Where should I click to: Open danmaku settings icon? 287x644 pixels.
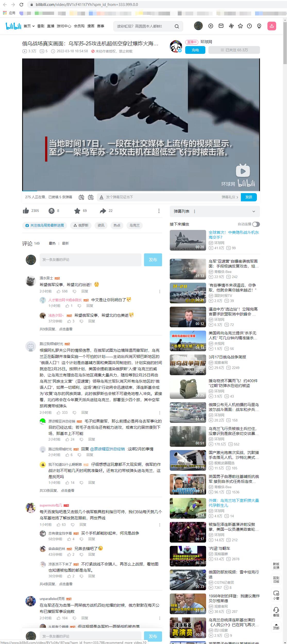pyautogui.click(x=91, y=197)
